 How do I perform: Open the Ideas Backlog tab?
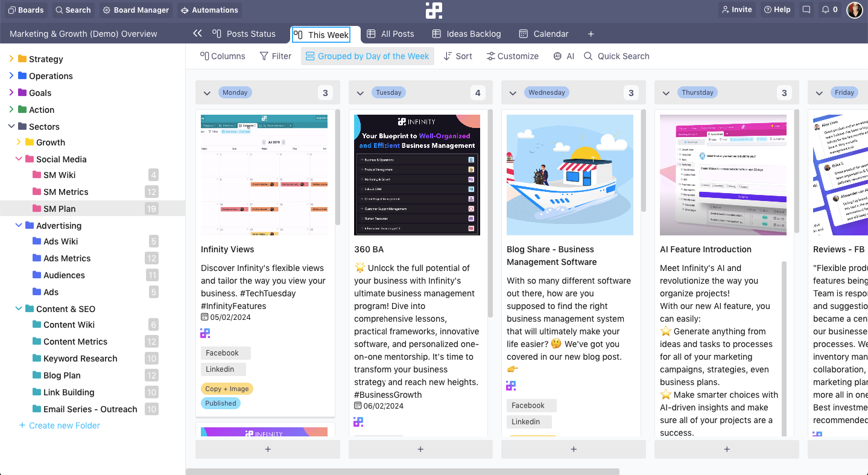point(466,33)
